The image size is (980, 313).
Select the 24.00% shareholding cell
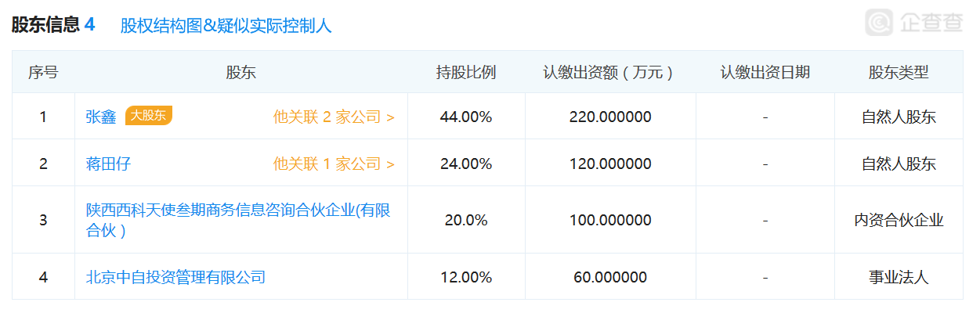(466, 164)
